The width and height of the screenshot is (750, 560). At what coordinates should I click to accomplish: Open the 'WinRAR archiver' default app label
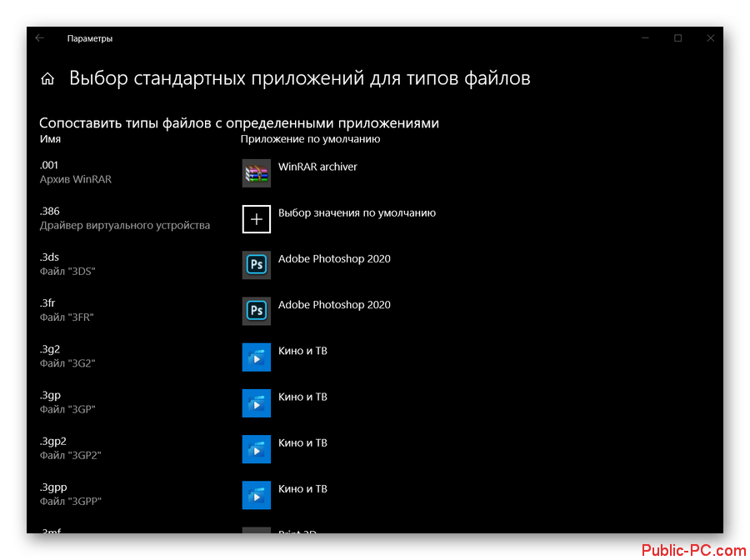coord(317,167)
